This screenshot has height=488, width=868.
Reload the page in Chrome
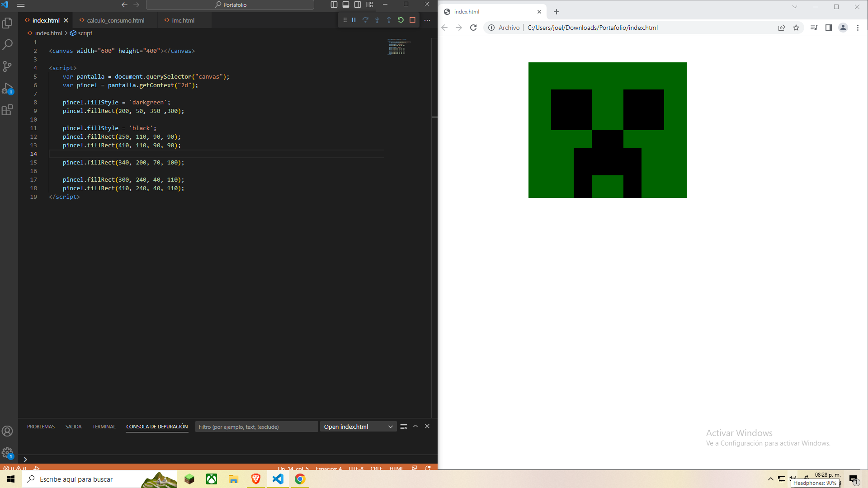tap(473, 28)
